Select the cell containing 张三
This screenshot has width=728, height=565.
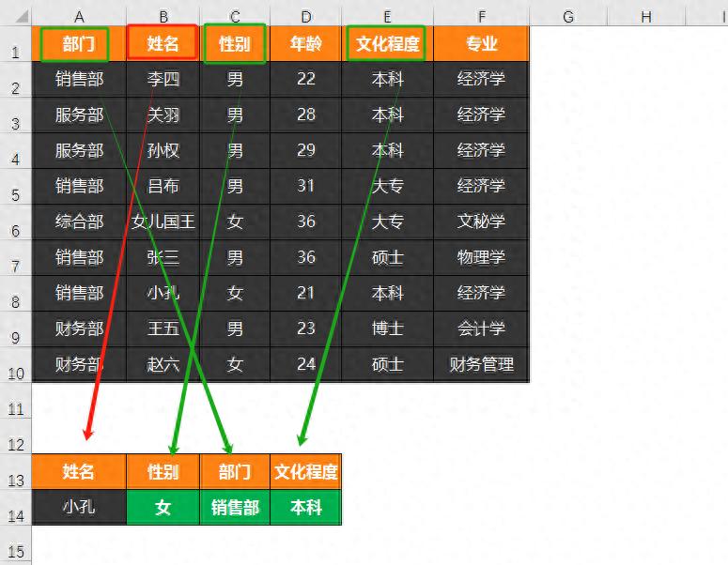[x=163, y=258]
